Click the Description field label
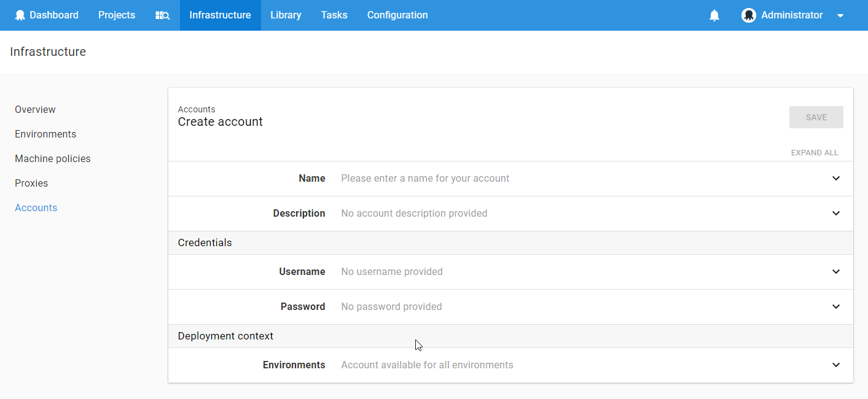The image size is (868, 399). point(299,214)
